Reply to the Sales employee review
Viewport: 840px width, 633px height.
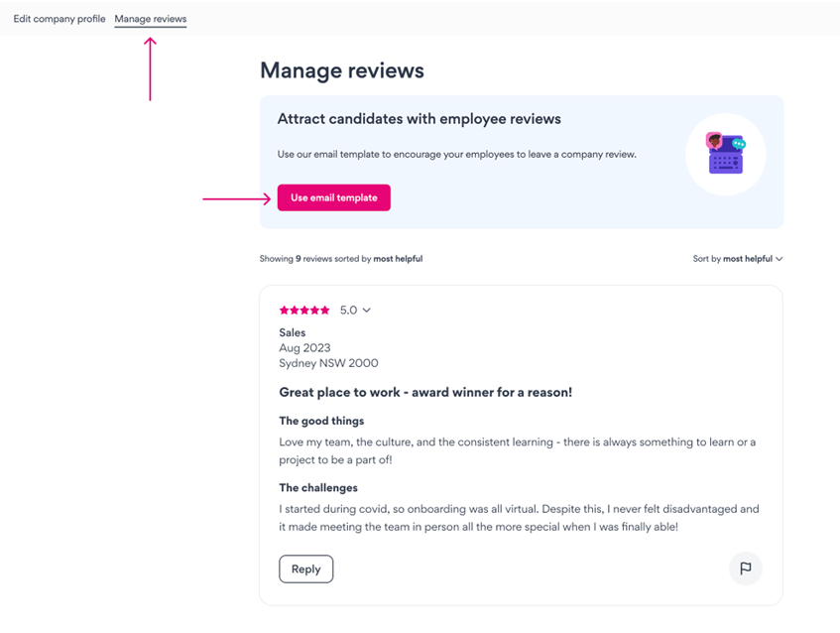click(x=305, y=569)
